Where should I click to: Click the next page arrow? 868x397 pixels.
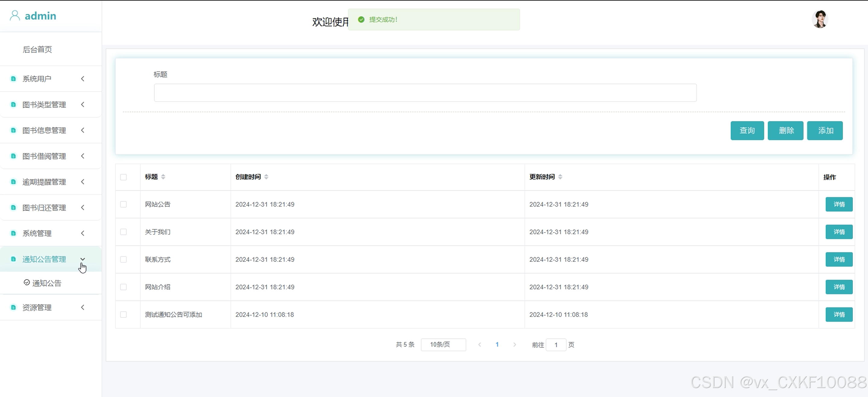(515, 345)
